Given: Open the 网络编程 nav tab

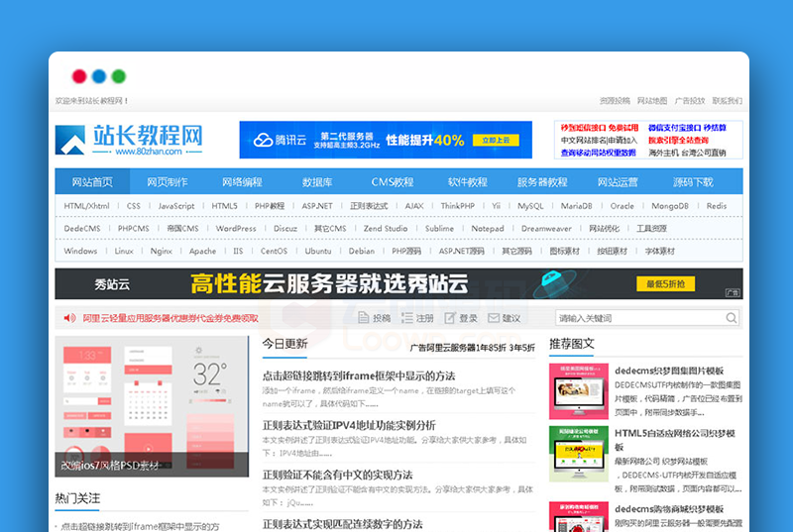Looking at the screenshot, I should coord(242,182).
